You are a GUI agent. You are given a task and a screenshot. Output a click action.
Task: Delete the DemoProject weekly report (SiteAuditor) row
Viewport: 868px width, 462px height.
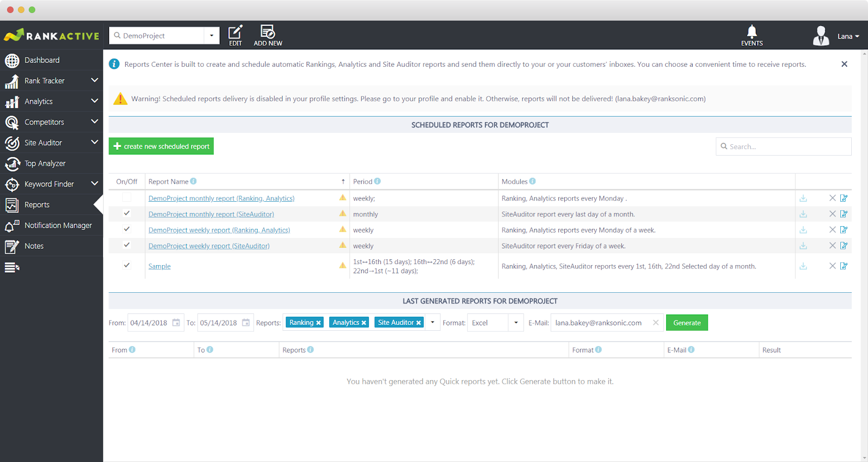tap(832, 246)
